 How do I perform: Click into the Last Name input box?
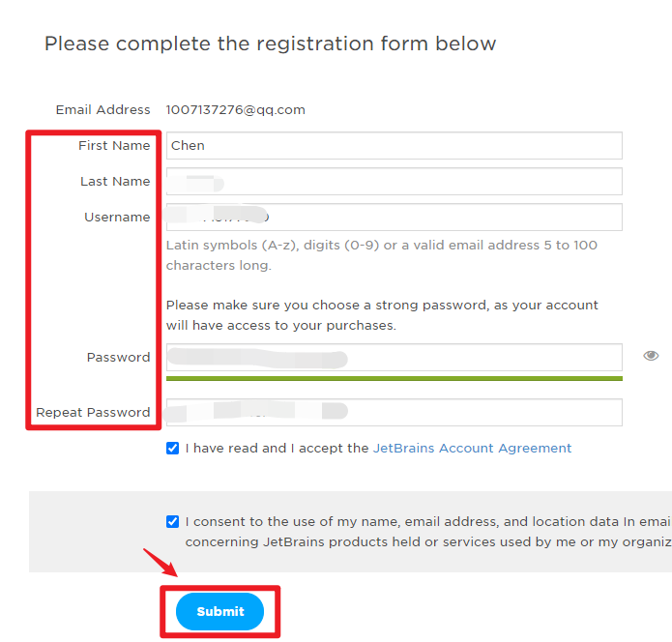394,182
